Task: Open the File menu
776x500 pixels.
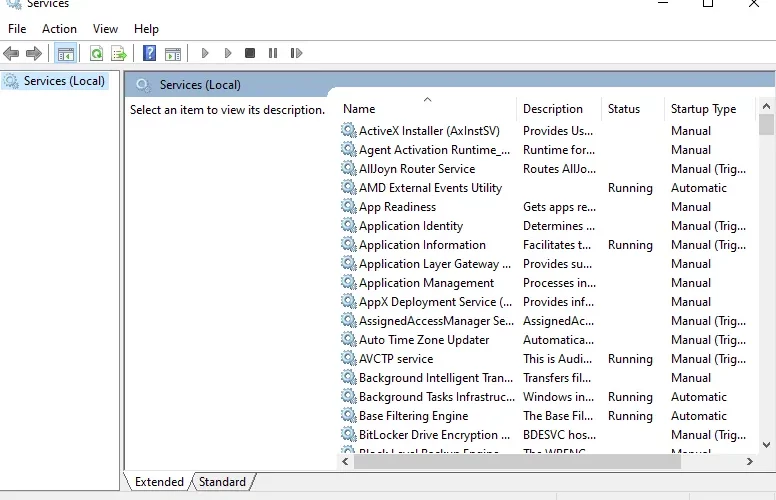Action: (x=17, y=29)
